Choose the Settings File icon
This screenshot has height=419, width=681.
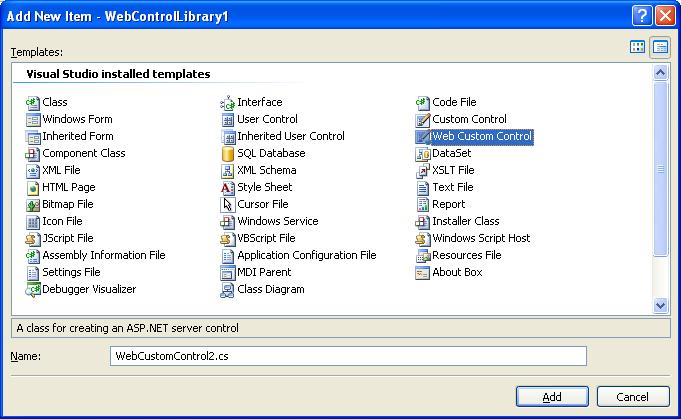33,273
